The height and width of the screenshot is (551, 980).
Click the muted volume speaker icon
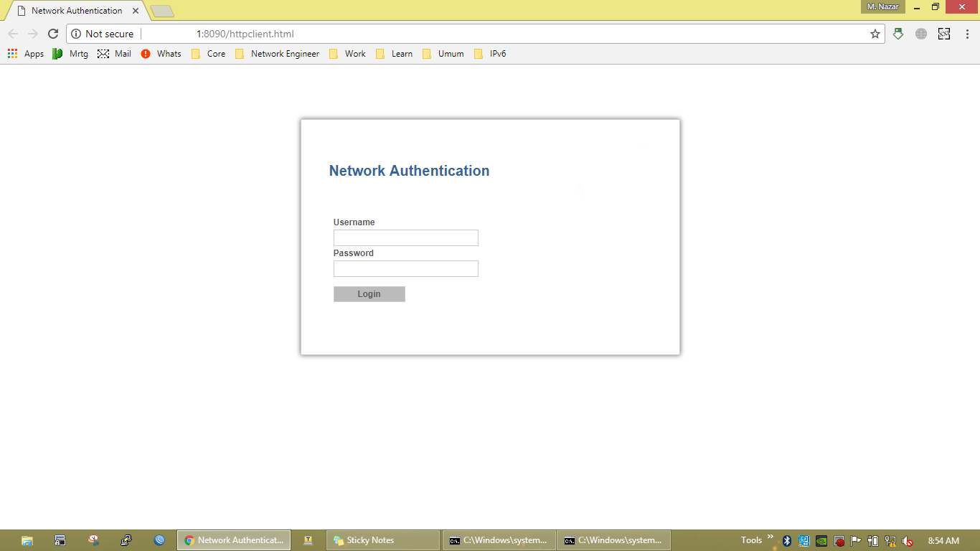(908, 541)
